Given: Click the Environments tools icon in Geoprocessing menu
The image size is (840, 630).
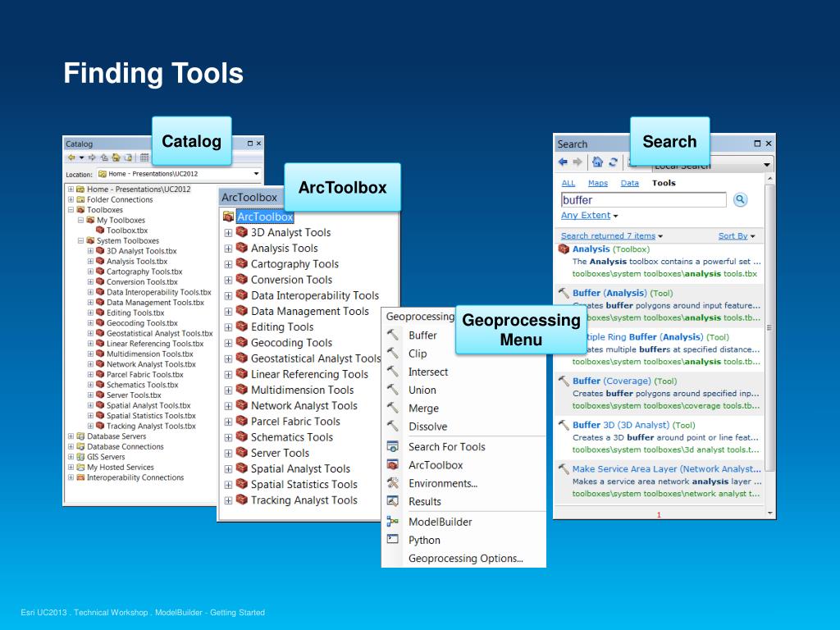Looking at the screenshot, I should pyautogui.click(x=393, y=482).
